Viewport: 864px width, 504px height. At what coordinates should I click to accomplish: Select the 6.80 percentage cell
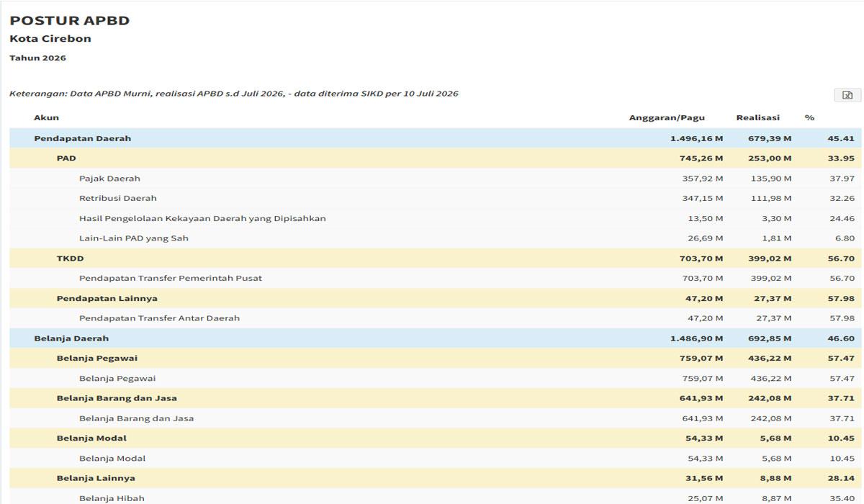point(845,238)
